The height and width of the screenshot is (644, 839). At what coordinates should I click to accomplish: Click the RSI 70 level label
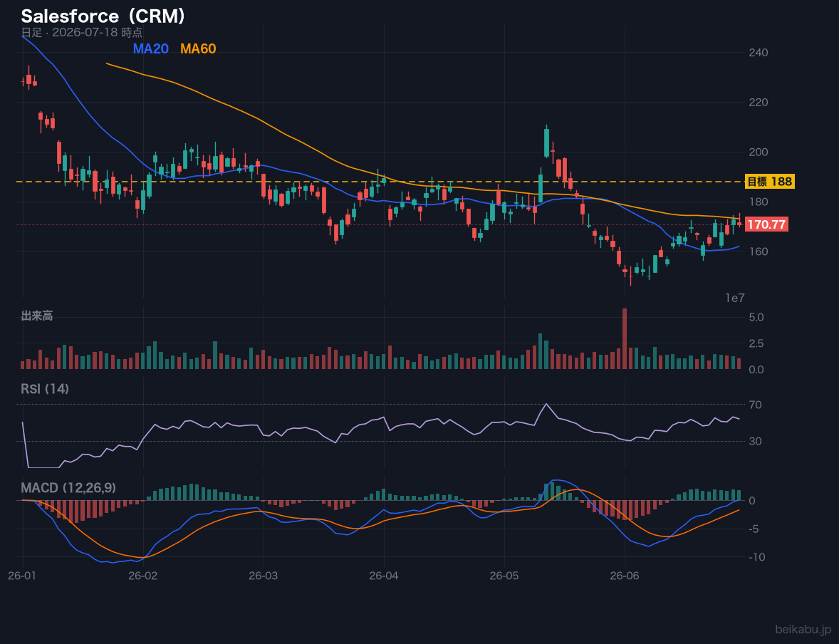coord(755,405)
